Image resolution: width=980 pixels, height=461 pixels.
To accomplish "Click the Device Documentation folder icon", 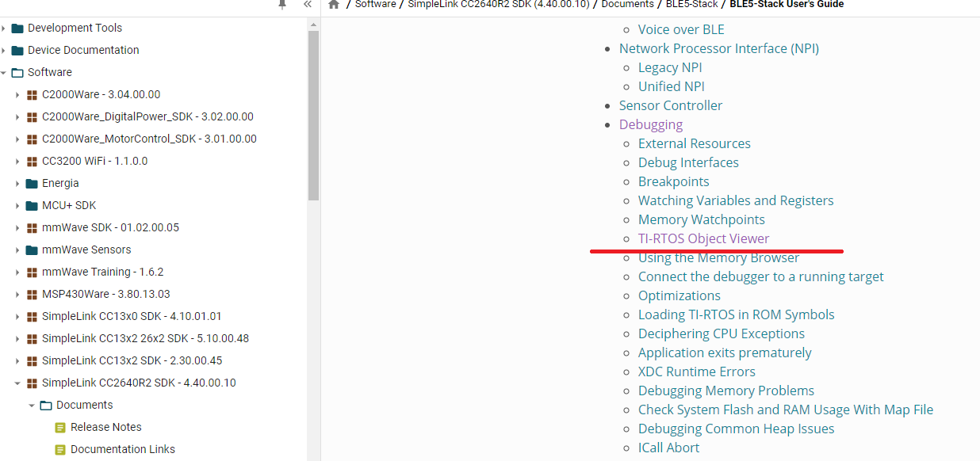I will point(17,50).
